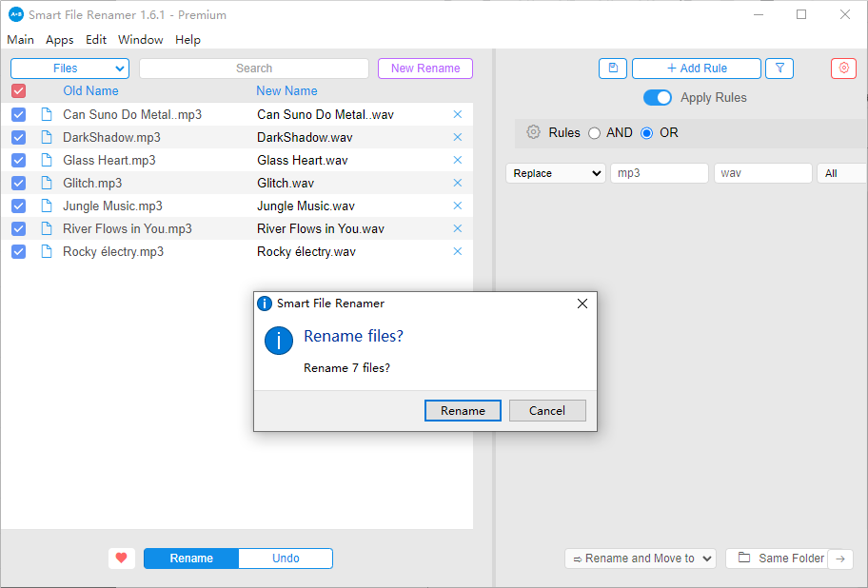Click the arrow icon next to Same Folder
The height and width of the screenshot is (588, 868).
pyautogui.click(x=839, y=559)
